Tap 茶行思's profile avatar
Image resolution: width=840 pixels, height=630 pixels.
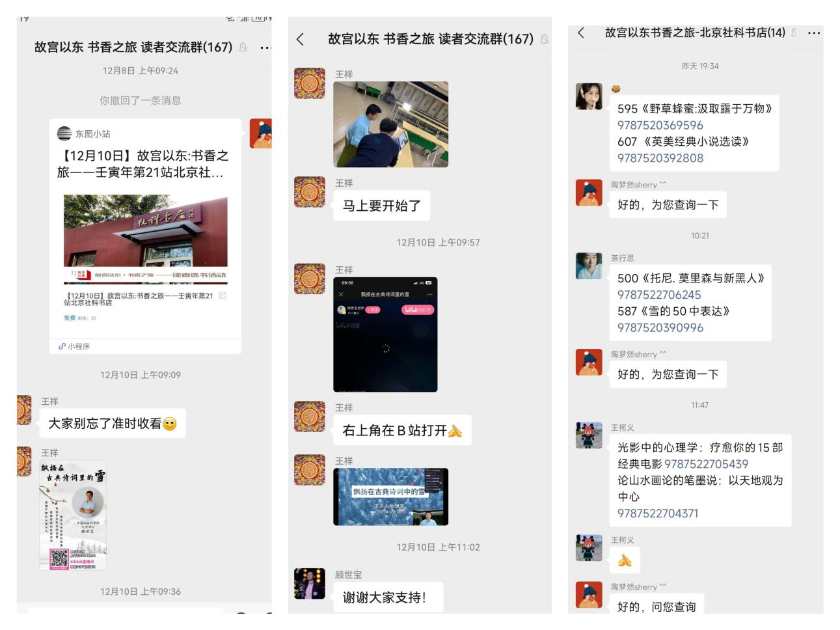(x=589, y=266)
